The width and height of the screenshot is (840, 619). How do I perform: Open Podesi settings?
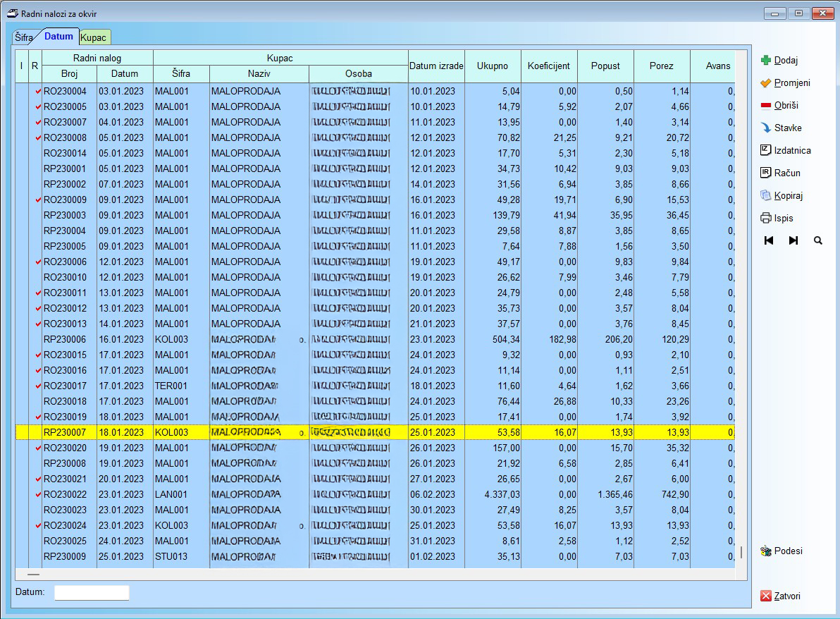[x=766, y=551]
